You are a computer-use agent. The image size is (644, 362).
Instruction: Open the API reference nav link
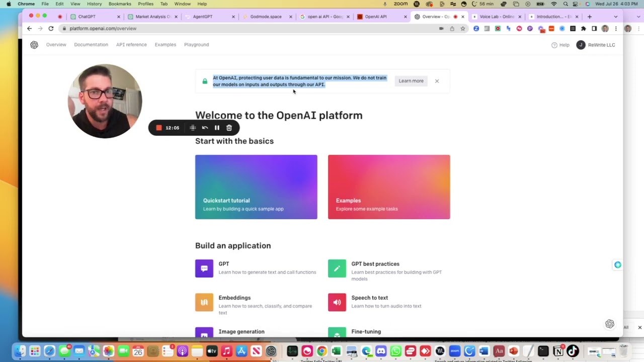(x=131, y=45)
